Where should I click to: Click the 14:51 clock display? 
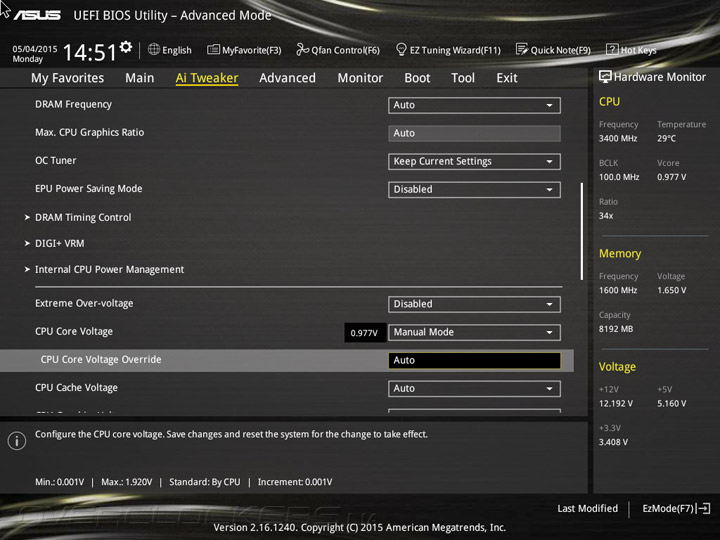(90, 52)
